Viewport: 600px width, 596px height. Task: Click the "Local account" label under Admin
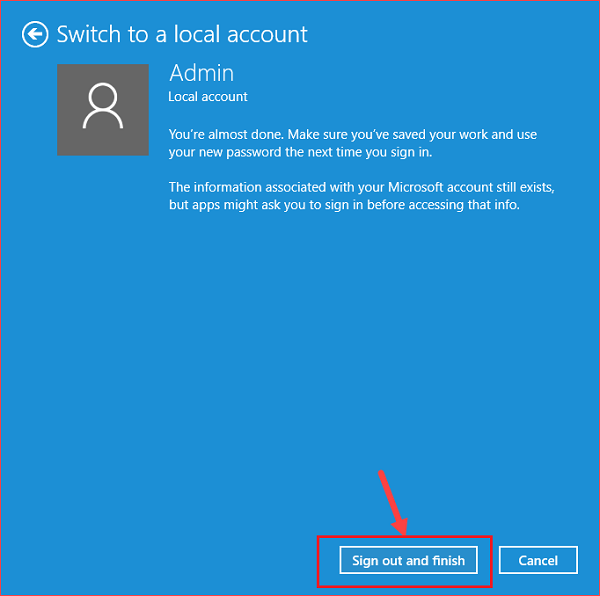click(208, 97)
